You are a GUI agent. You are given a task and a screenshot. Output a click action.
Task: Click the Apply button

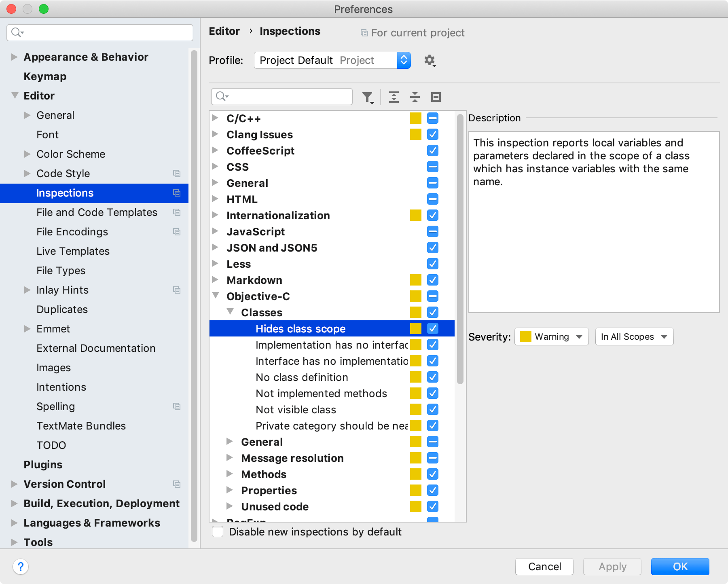click(612, 566)
